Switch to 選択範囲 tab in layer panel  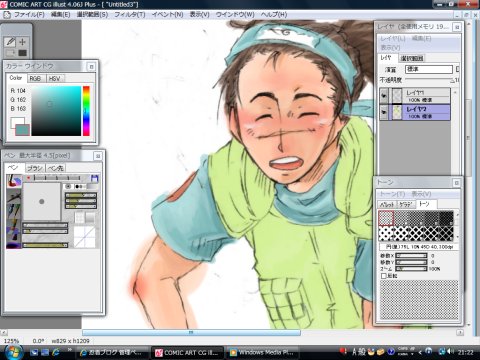click(x=412, y=58)
